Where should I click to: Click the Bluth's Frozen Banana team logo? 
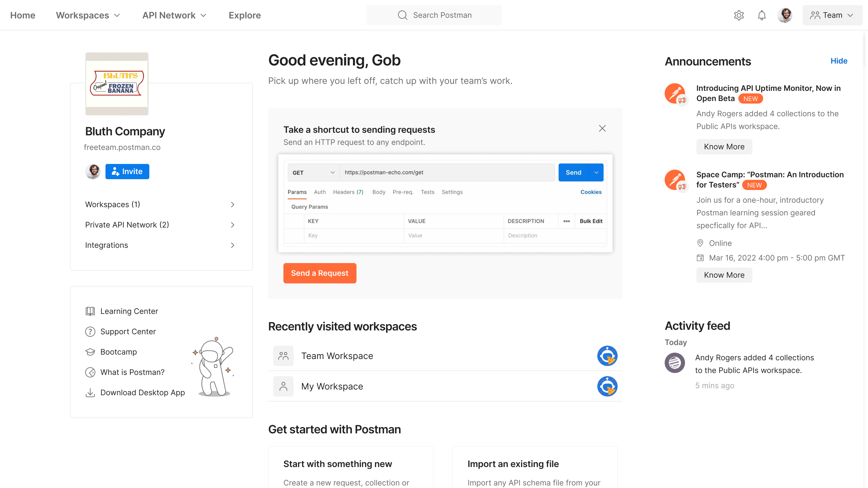pos(117,84)
